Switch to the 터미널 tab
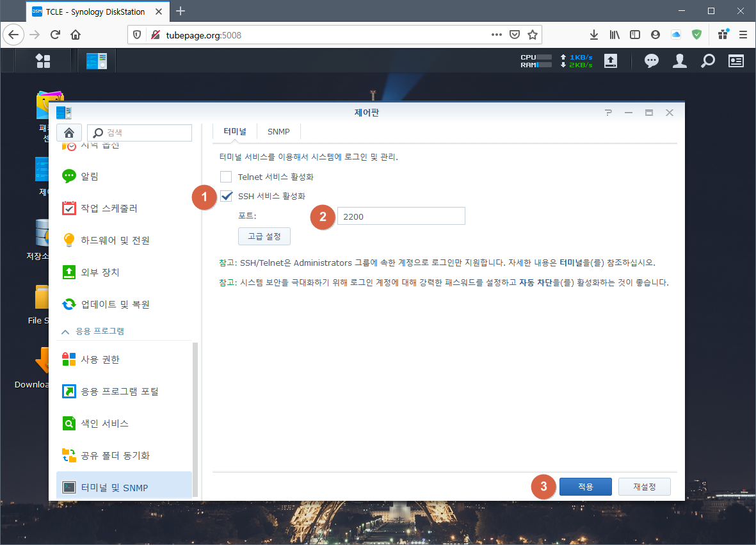The image size is (756, 545). [235, 131]
